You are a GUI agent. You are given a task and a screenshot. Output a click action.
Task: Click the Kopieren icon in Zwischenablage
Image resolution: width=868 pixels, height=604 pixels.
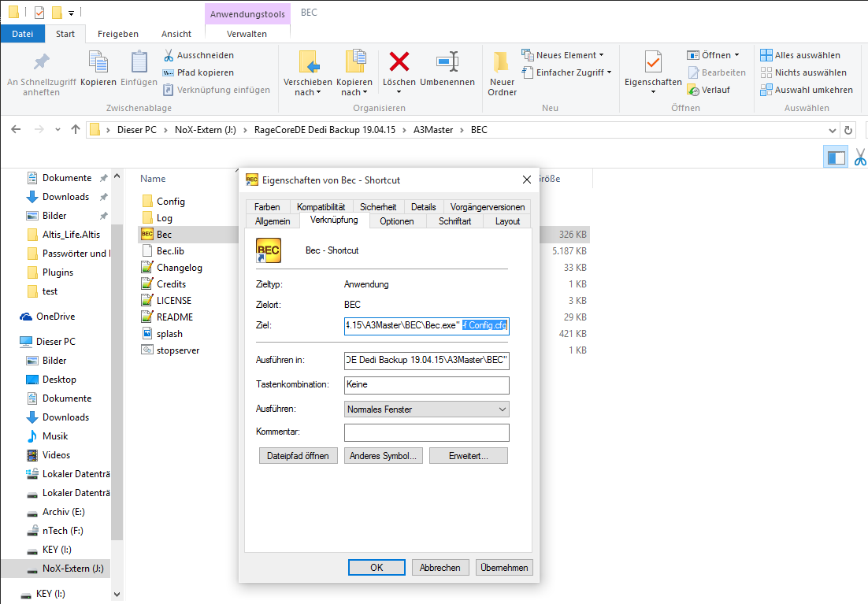click(x=98, y=61)
